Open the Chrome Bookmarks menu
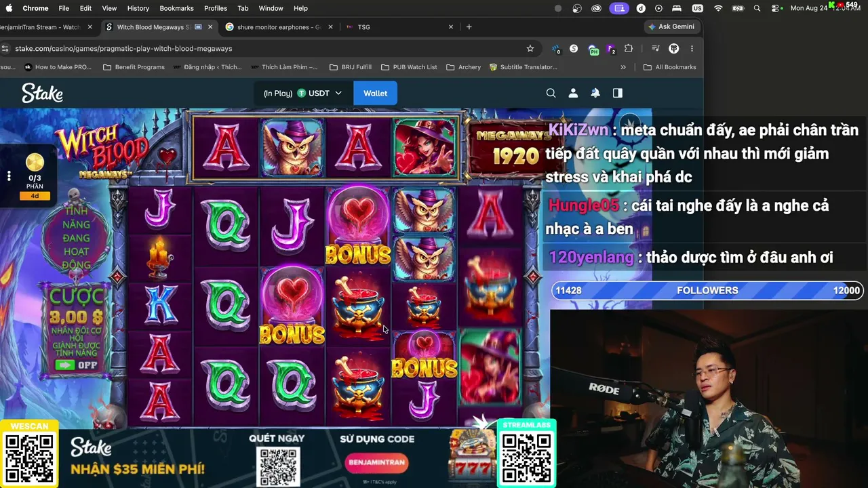The width and height of the screenshot is (868, 488). click(176, 8)
